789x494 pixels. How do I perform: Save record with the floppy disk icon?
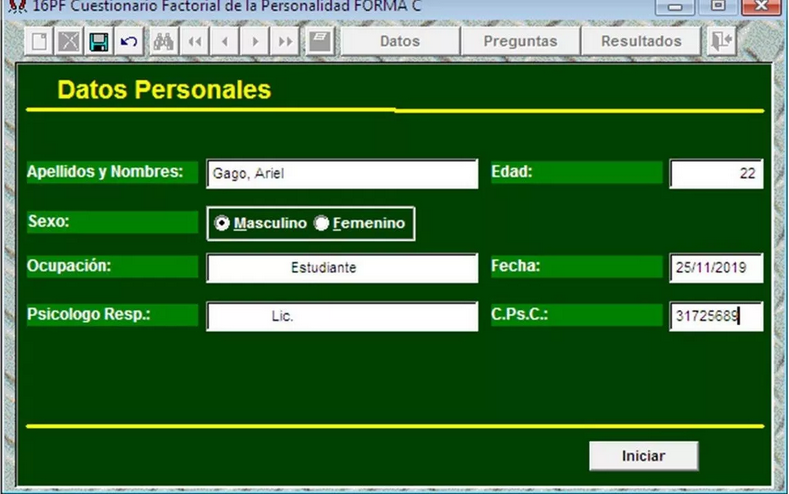[x=99, y=41]
